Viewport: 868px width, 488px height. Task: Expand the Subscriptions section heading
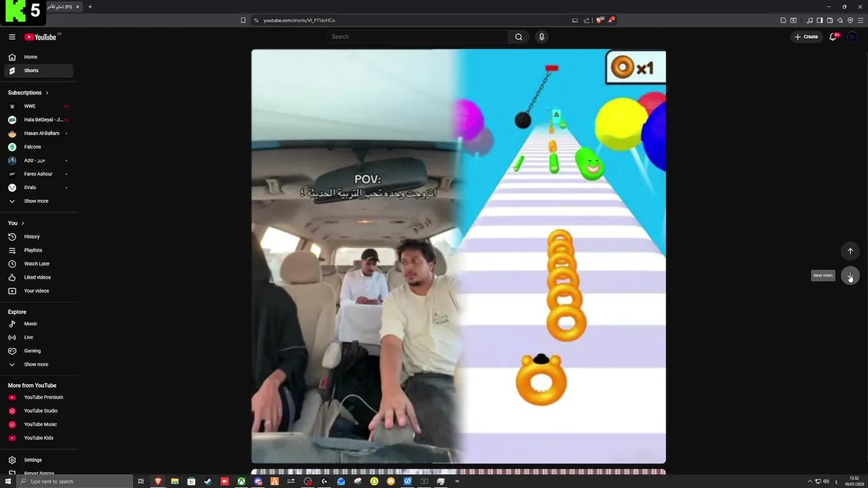(28, 92)
